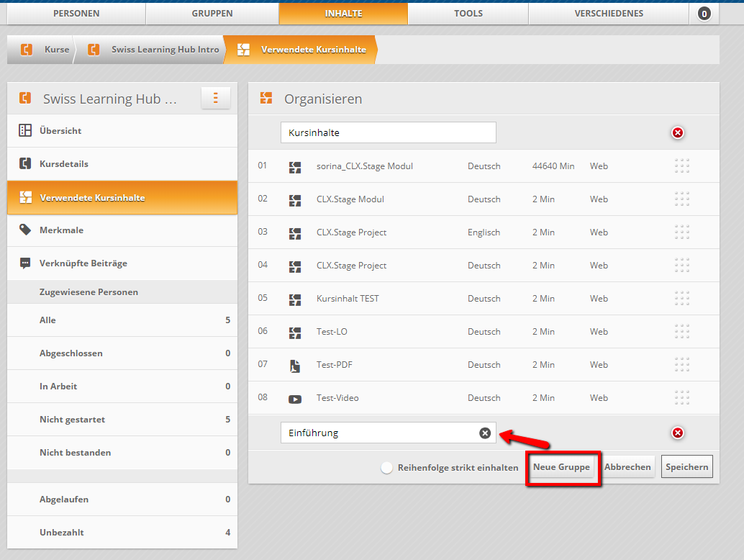Click the PDF icon of Test-PDF
The width and height of the screenshot is (744, 560).
295,365
